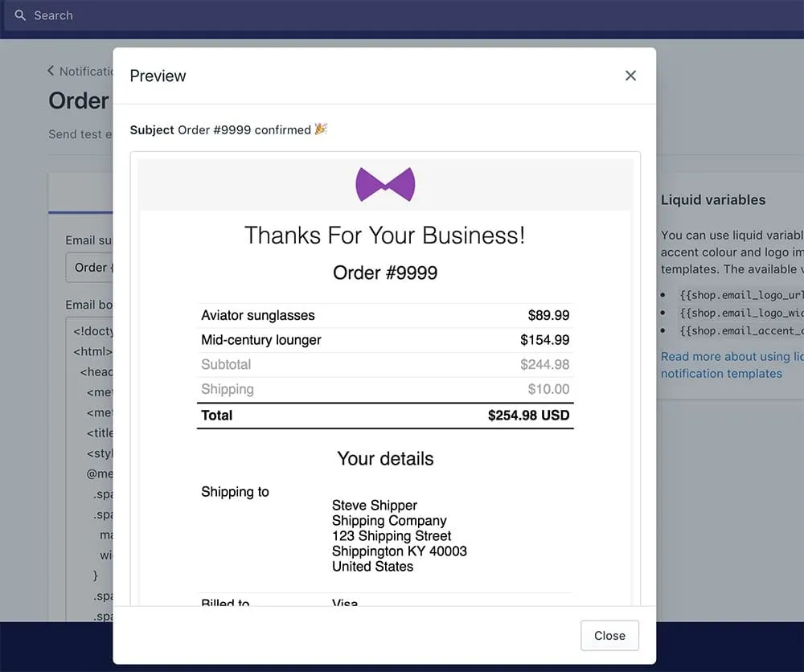The height and width of the screenshot is (672, 804).
Task: Click the 'Aviator sunglasses' line item in preview
Action: tap(257, 315)
